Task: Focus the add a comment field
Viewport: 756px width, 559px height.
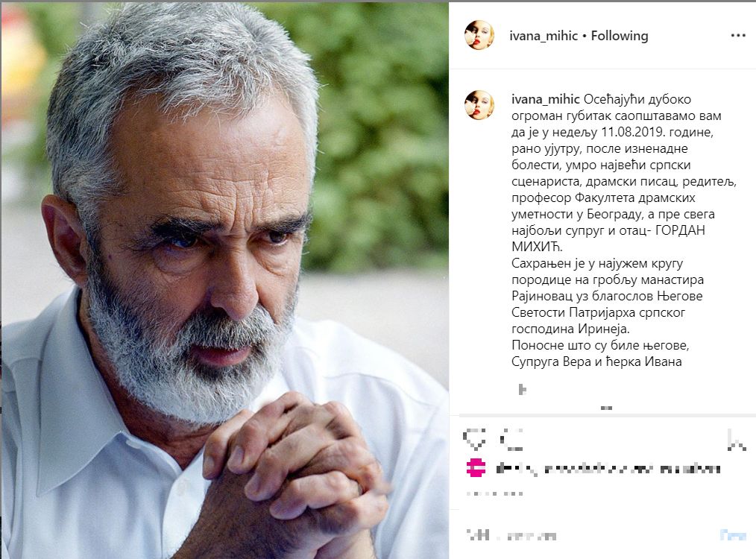Action: tap(588, 535)
